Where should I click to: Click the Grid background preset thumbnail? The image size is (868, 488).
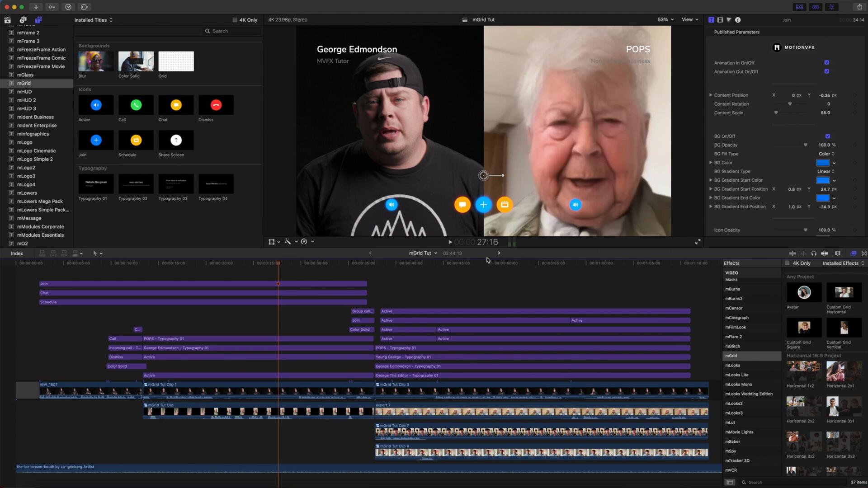point(176,61)
